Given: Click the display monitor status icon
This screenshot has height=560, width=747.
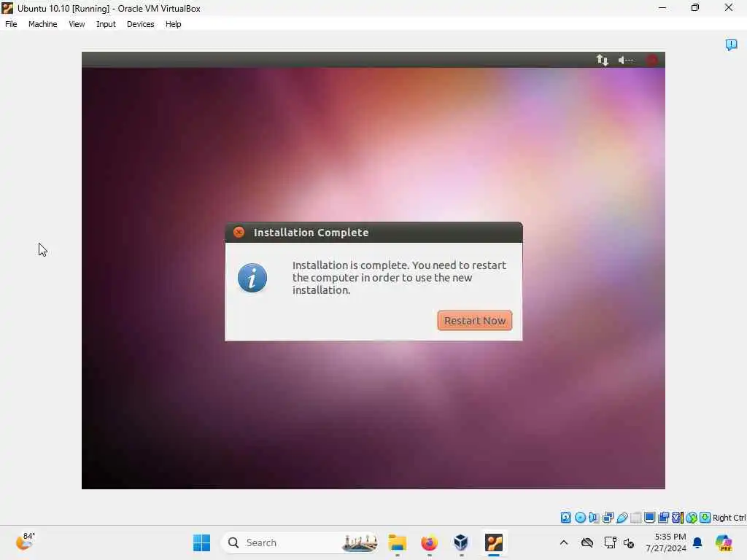Looking at the screenshot, I should click(x=649, y=517).
